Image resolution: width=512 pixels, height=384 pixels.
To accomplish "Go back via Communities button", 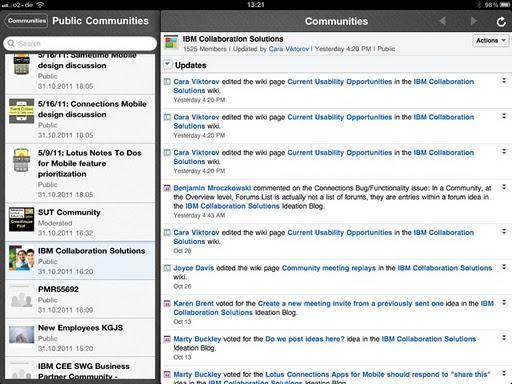I will click(26, 21).
